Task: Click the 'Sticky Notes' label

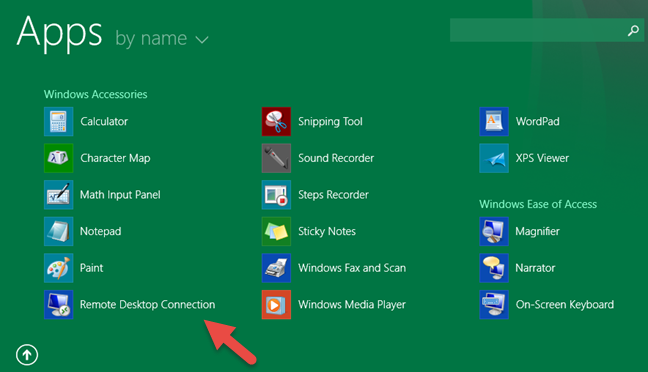Action: pyautogui.click(x=327, y=231)
